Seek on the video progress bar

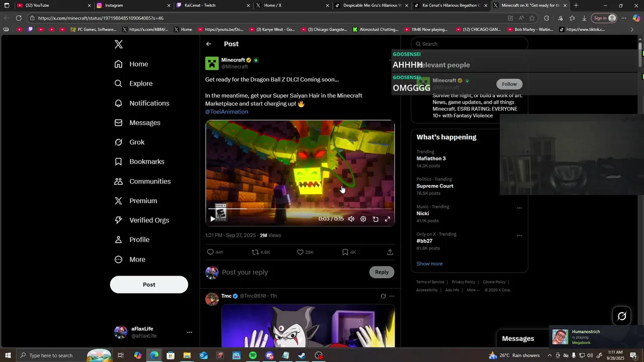click(x=300, y=208)
